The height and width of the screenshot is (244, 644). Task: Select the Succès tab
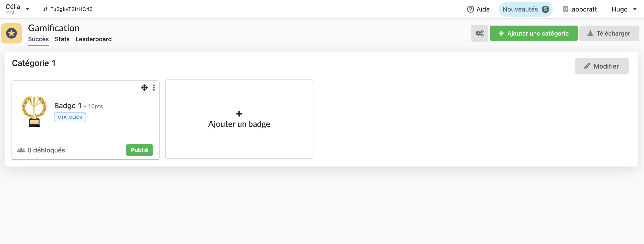pos(38,39)
